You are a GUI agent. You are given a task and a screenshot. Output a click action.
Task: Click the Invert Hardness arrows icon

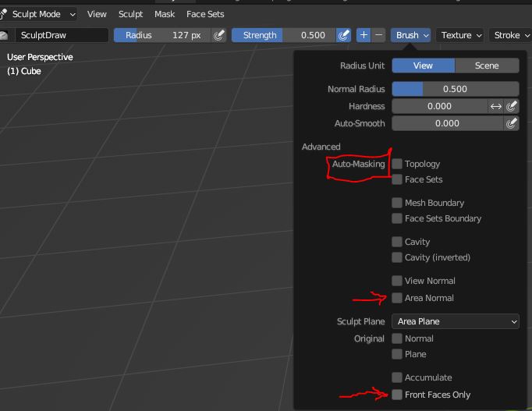click(x=495, y=106)
